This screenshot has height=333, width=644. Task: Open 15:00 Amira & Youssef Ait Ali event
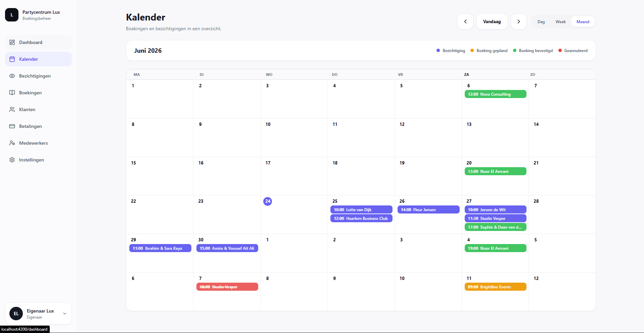[x=227, y=248]
